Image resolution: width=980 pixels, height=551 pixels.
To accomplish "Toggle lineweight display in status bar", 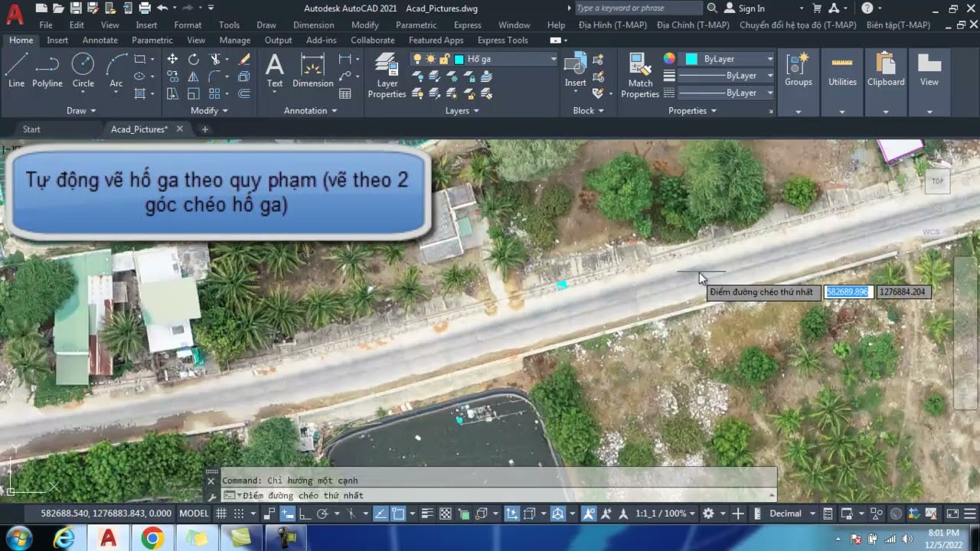I will coord(428,514).
